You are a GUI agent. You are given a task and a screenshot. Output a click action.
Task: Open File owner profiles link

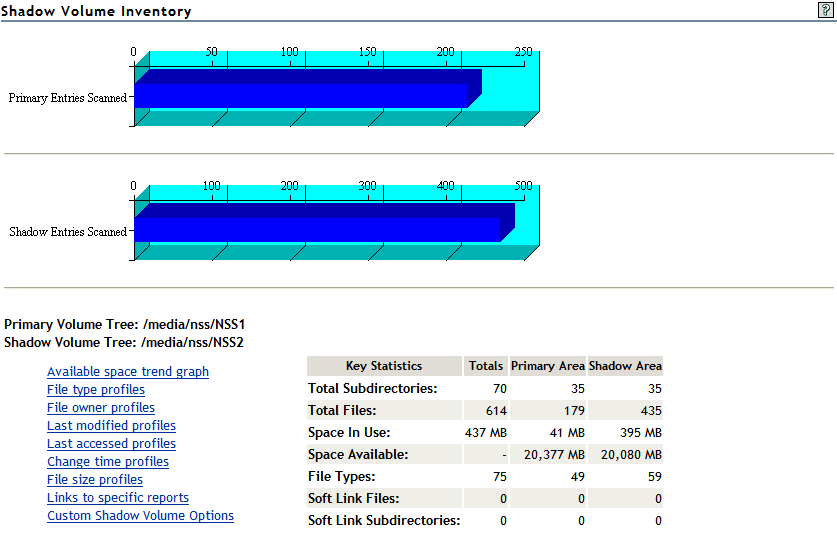point(100,407)
